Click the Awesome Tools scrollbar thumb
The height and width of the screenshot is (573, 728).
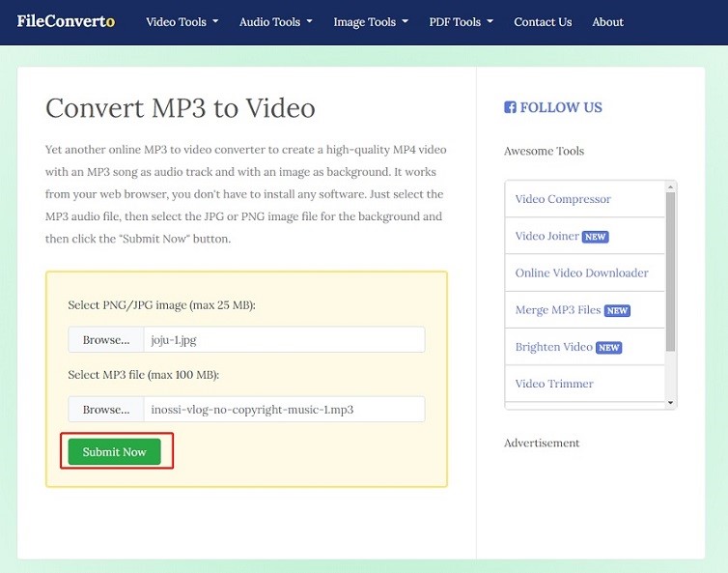[x=670, y=272]
